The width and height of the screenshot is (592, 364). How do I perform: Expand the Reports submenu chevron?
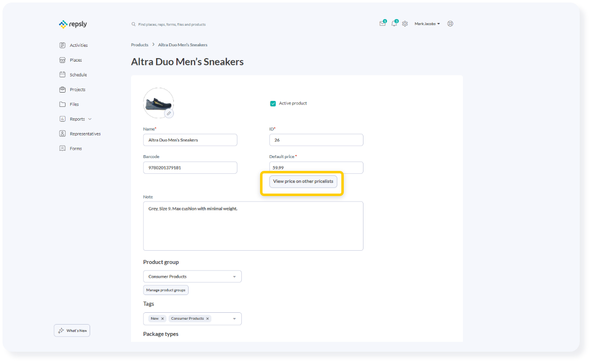pyautogui.click(x=90, y=119)
